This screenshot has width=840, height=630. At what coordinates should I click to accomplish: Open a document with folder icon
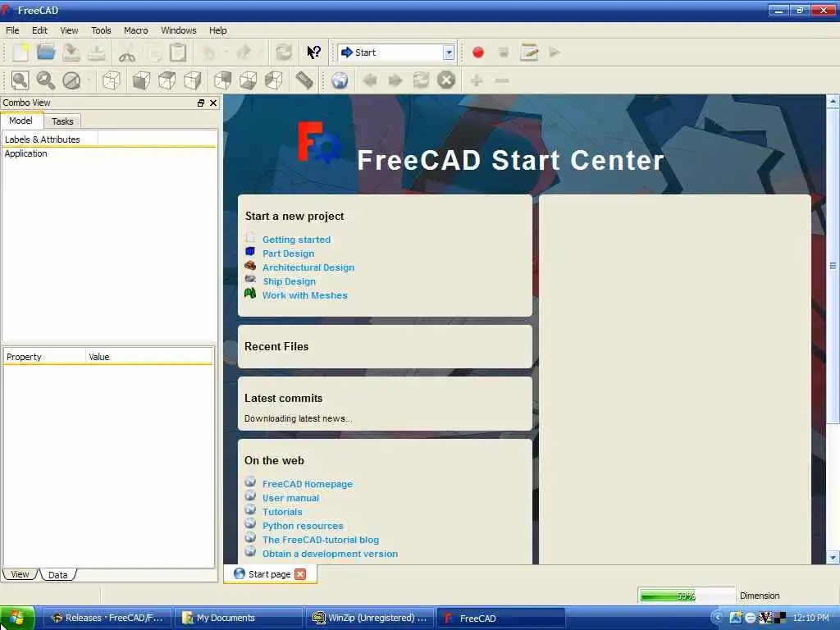[x=46, y=52]
